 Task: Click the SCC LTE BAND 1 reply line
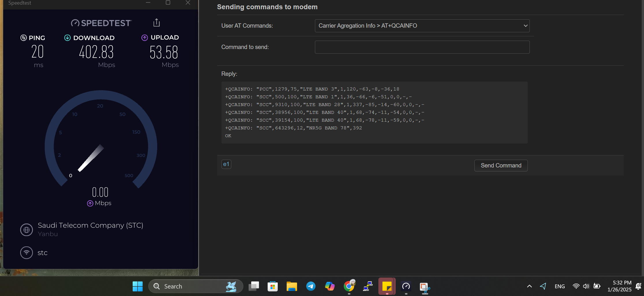pos(318,97)
